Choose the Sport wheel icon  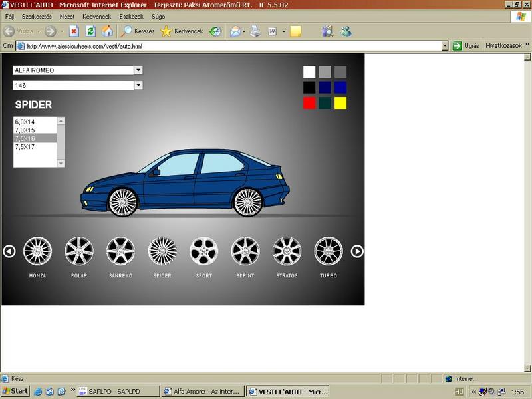[x=204, y=251]
